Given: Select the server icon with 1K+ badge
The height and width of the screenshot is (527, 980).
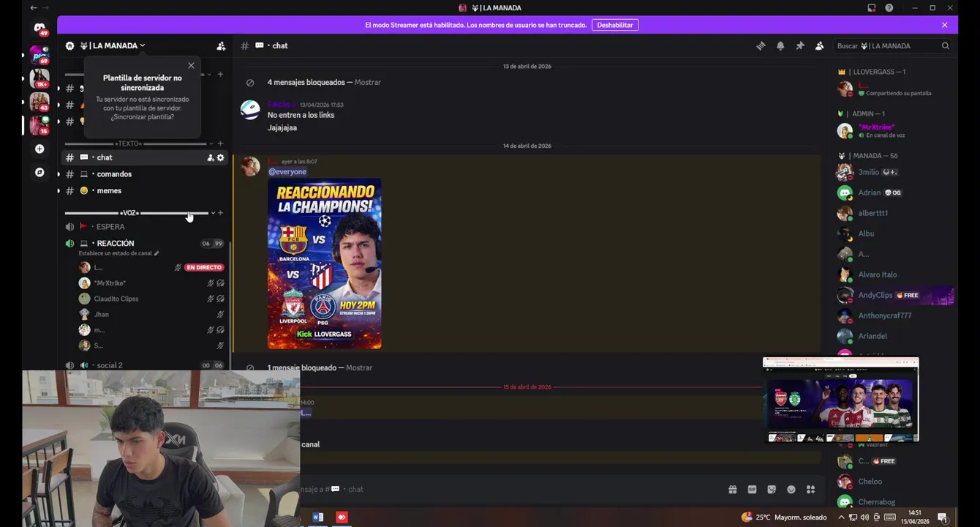Looking at the screenshot, I should (x=39, y=78).
